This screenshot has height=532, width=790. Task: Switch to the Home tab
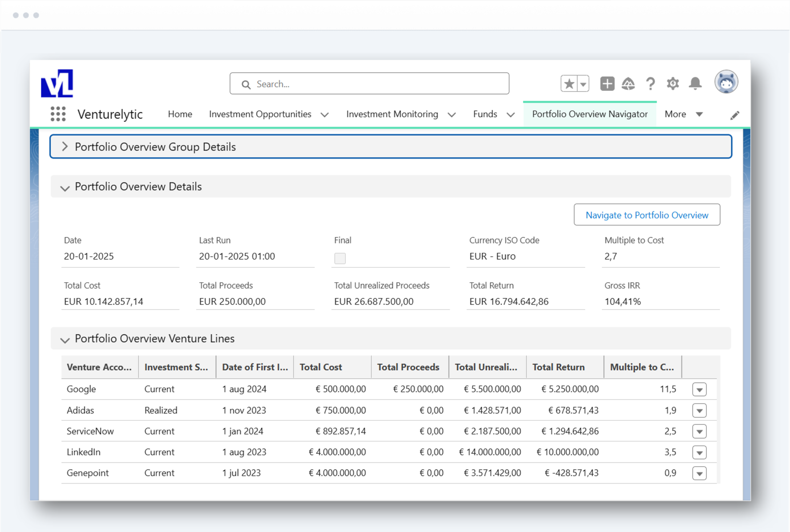tap(180, 114)
